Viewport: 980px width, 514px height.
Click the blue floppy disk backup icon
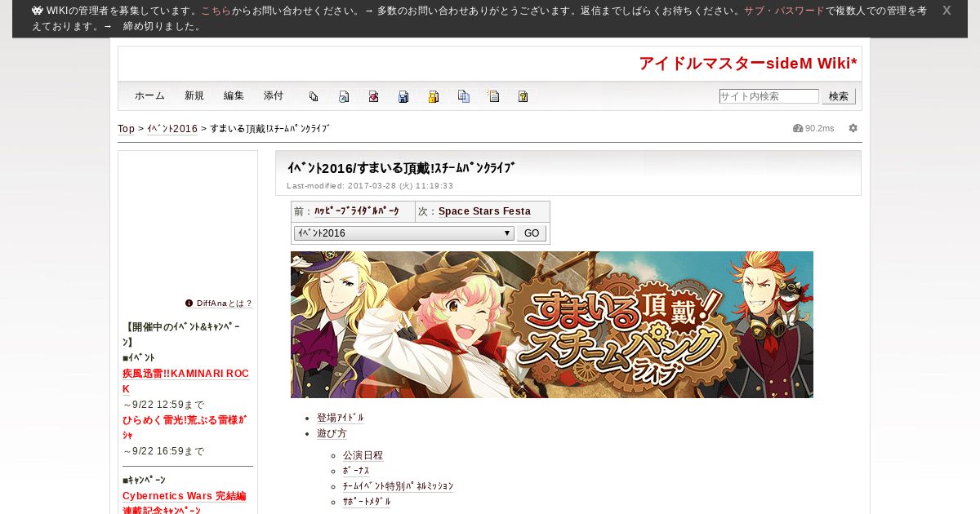pos(403,96)
